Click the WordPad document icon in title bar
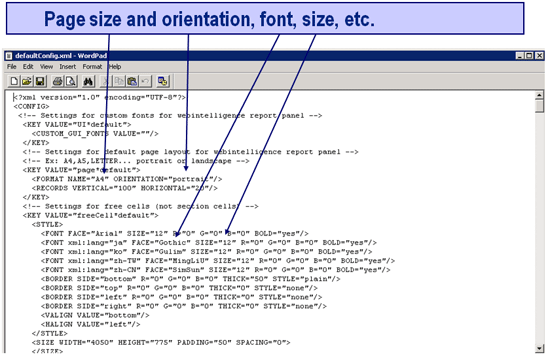This screenshot has height=361, width=550. (x=9, y=55)
